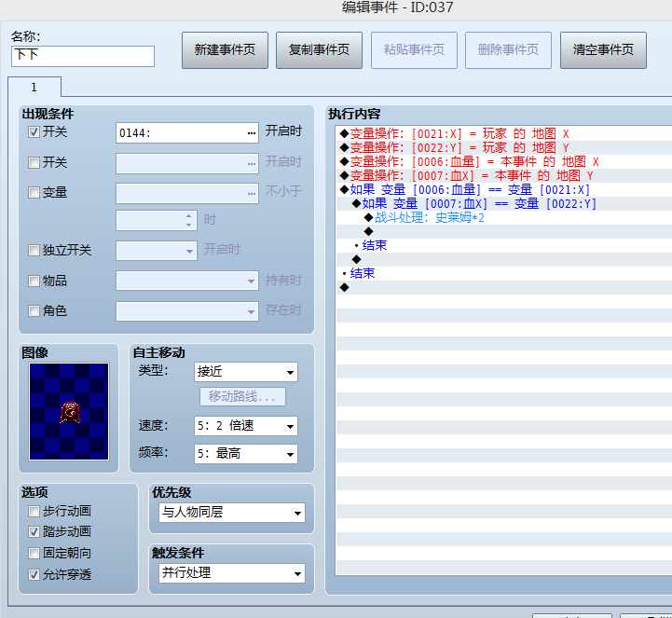672x618 pixels.
Task: Enable the 变量 condition checkbox
Action: (x=34, y=192)
